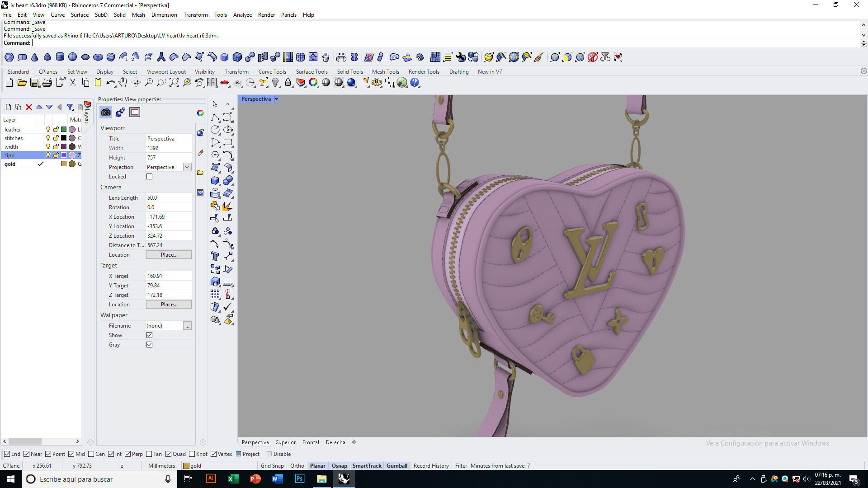Viewport: 868px width, 488px height.
Task: Open the Materials sphere properties icon
Action: (120, 113)
